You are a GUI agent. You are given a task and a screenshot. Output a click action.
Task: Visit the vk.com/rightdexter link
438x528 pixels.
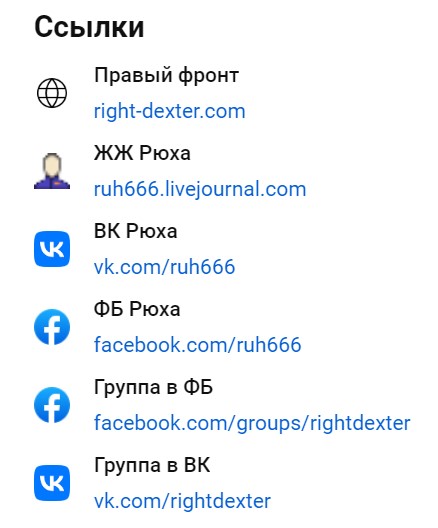click(x=182, y=501)
